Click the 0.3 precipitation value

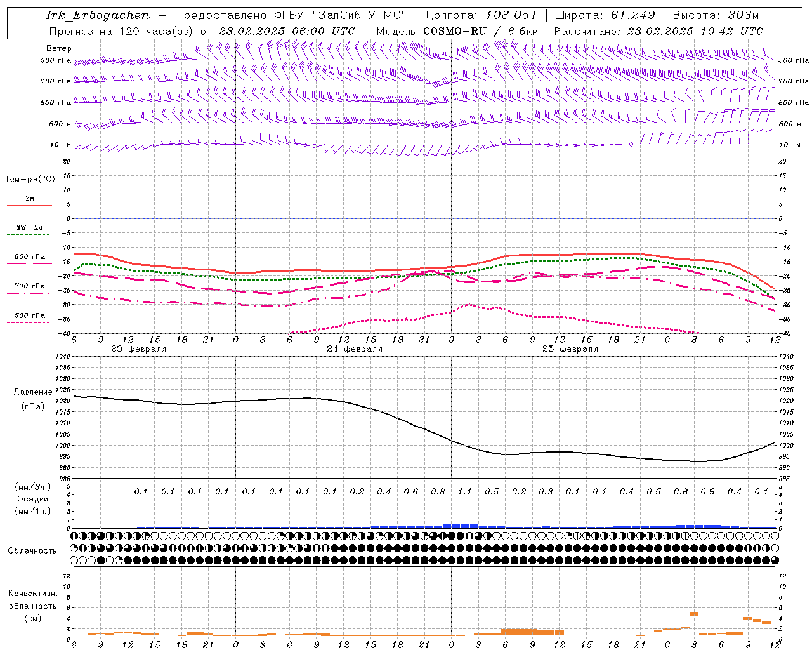pyautogui.click(x=546, y=492)
